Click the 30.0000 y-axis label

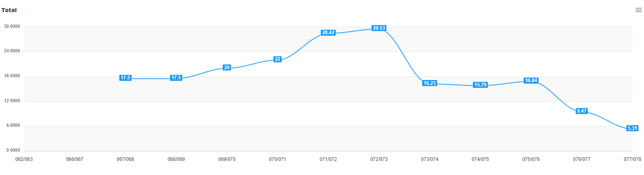[x=12, y=27]
